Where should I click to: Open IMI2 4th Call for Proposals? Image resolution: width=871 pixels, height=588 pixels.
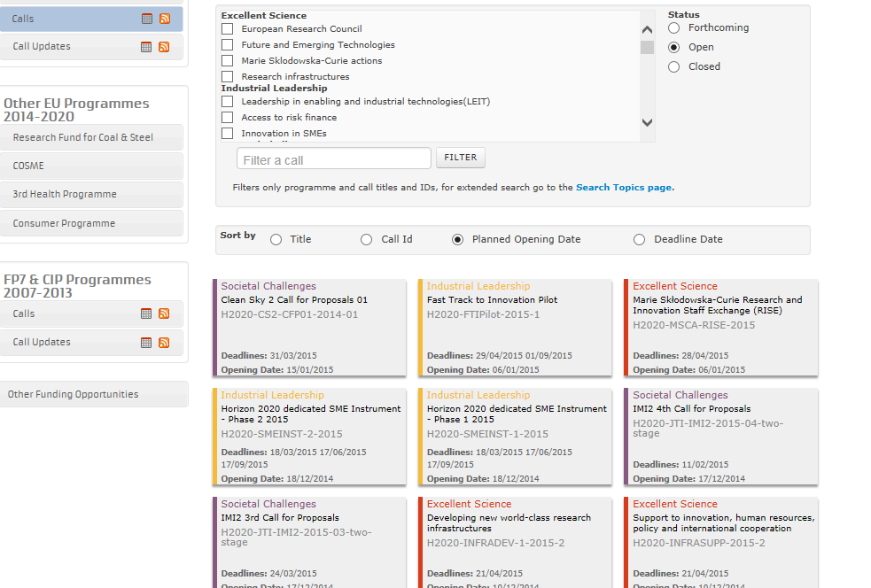point(692,408)
